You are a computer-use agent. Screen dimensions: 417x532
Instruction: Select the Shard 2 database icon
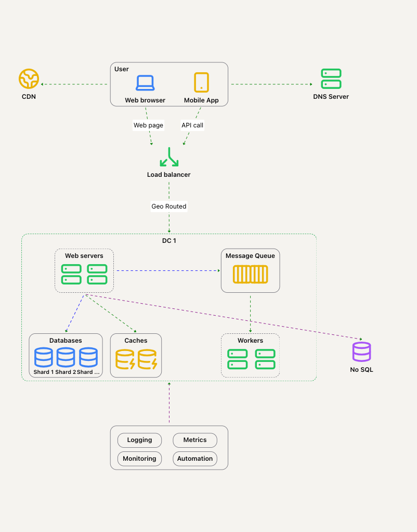[x=66, y=357]
